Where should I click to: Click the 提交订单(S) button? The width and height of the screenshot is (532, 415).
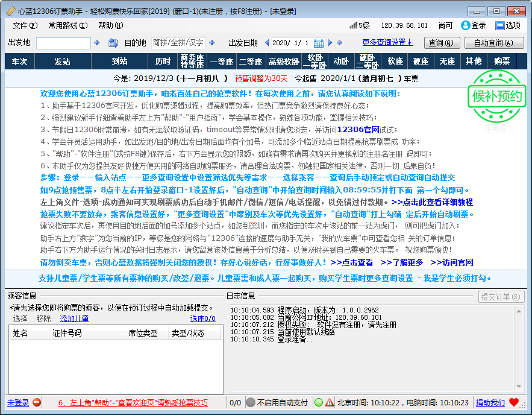point(501,297)
